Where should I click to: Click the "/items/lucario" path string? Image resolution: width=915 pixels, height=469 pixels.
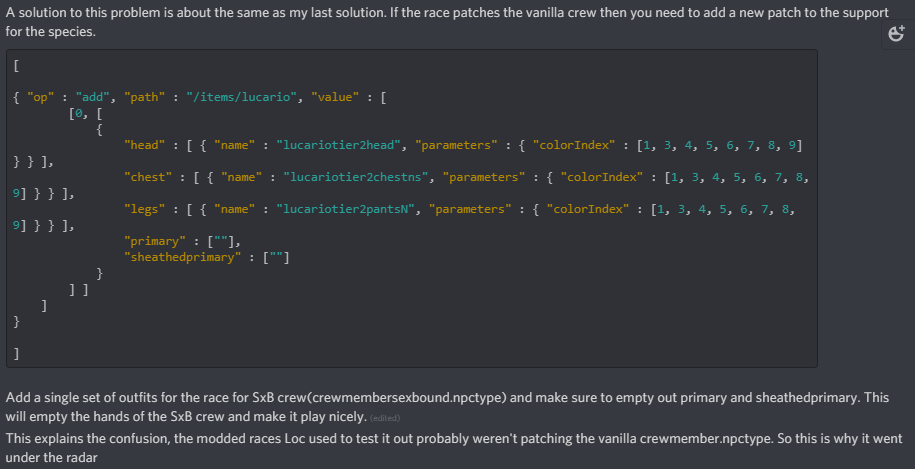coord(242,97)
